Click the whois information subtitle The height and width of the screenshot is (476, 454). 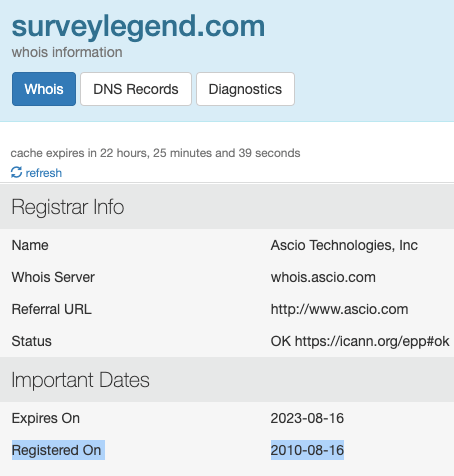coord(67,52)
